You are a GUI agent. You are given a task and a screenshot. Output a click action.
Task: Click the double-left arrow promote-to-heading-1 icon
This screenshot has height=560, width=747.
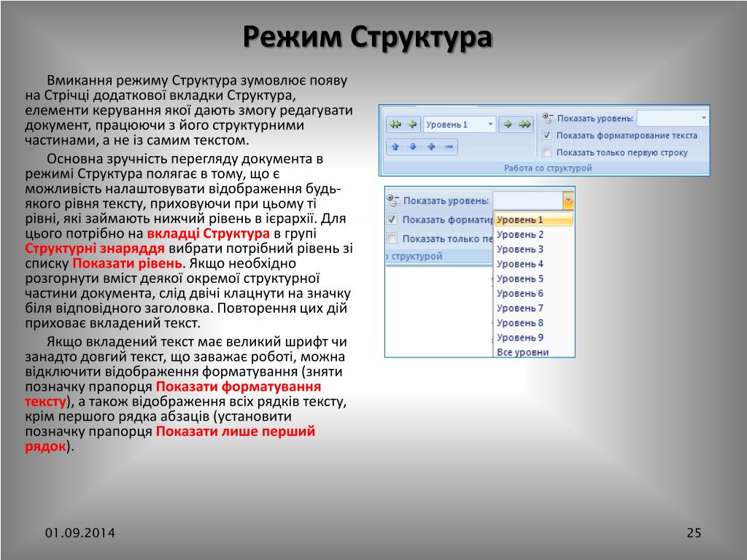coord(395,124)
